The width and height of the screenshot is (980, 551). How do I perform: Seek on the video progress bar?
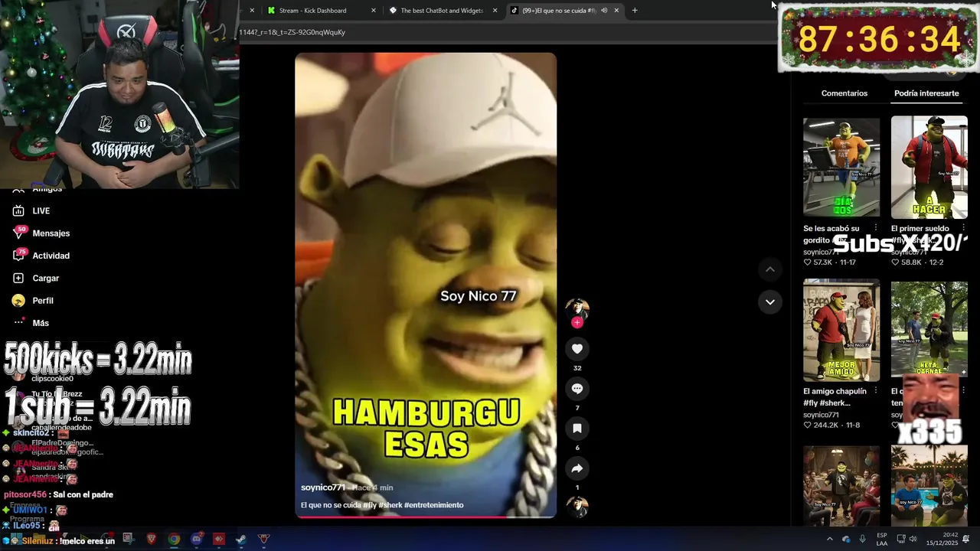[426, 517]
